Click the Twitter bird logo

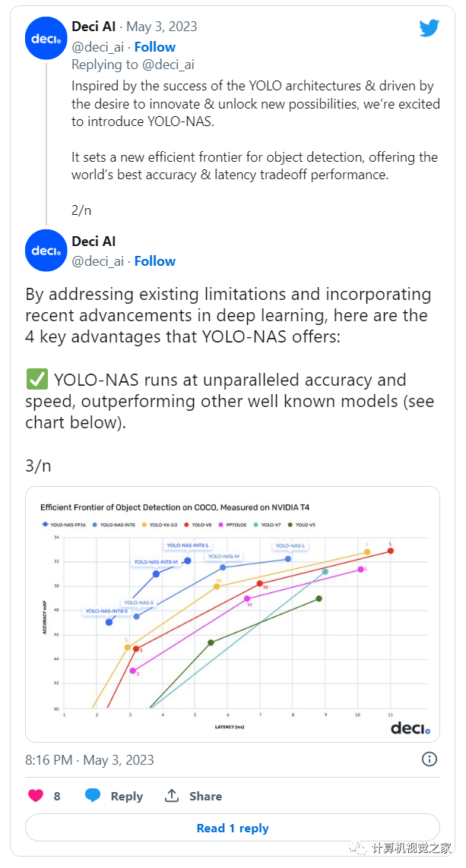(430, 27)
